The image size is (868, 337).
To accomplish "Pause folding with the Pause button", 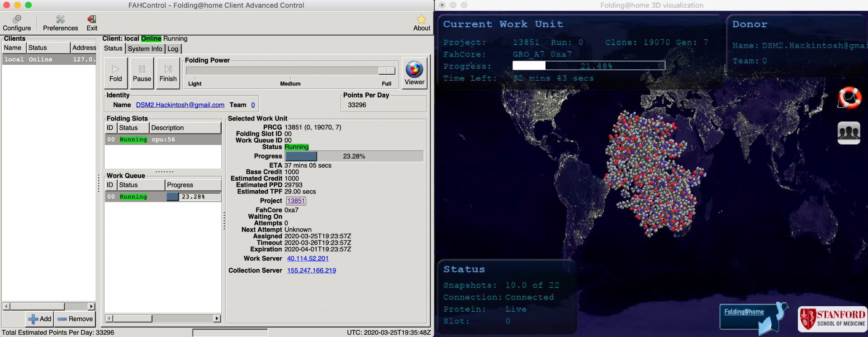I will (142, 73).
